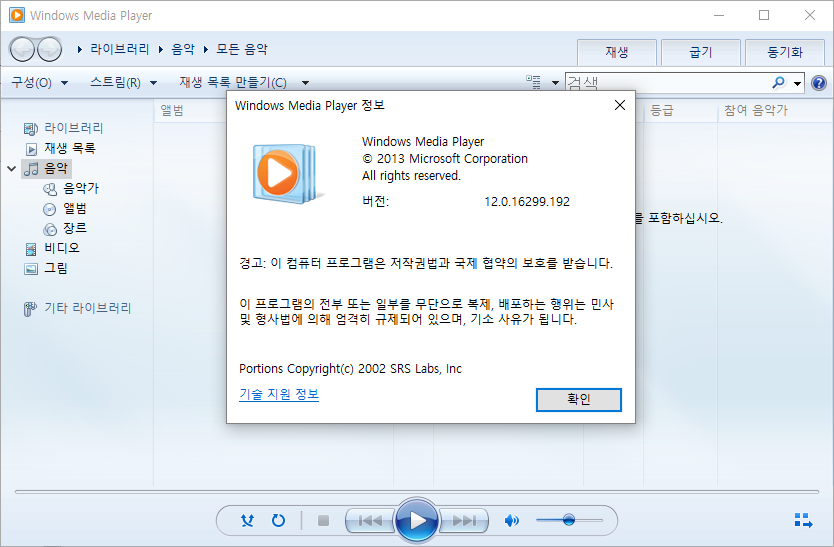Screen dimensions: 834x547
Task: Click the Next track button
Action: (464, 520)
